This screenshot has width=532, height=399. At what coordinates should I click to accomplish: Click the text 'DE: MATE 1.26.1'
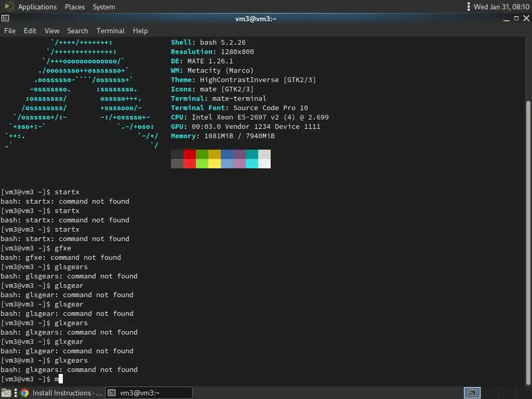pyautogui.click(x=202, y=61)
